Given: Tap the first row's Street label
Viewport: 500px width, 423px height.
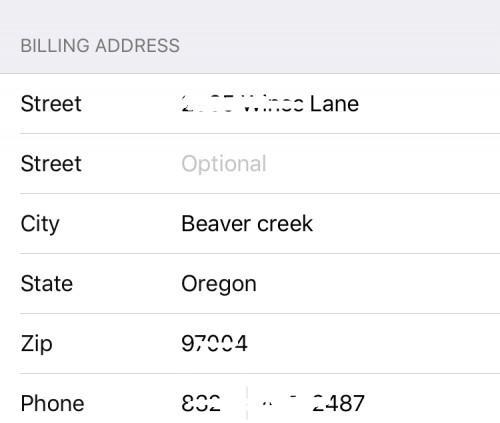Looking at the screenshot, I should point(51,104).
